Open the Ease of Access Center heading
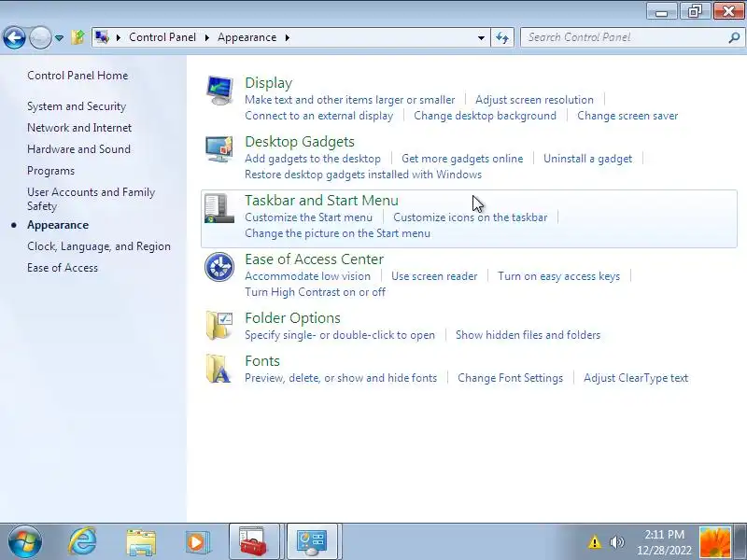The image size is (747, 560). (314, 259)
